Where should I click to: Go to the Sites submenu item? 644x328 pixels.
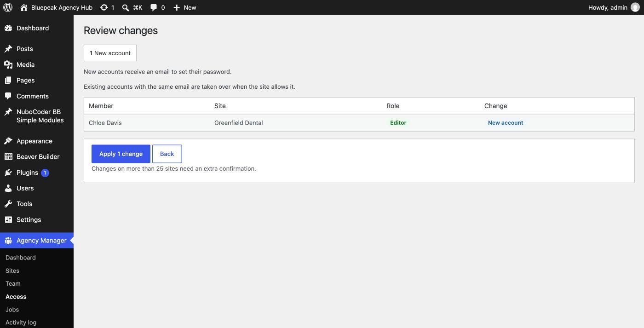(12, 270)
